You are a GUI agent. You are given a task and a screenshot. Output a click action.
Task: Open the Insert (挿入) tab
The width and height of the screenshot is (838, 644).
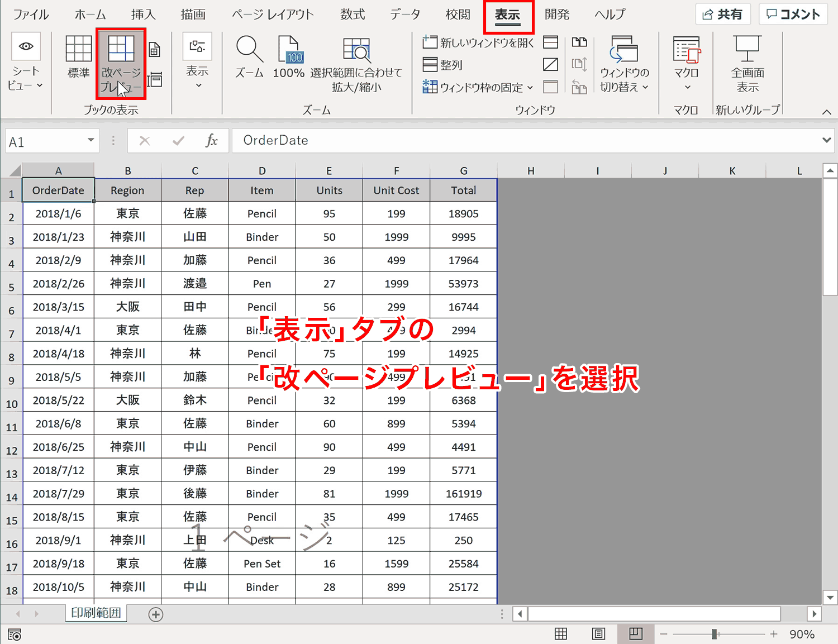click(143, 14)
